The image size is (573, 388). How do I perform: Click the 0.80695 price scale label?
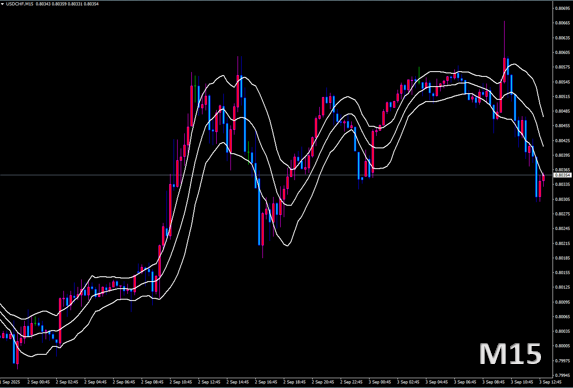562,8
